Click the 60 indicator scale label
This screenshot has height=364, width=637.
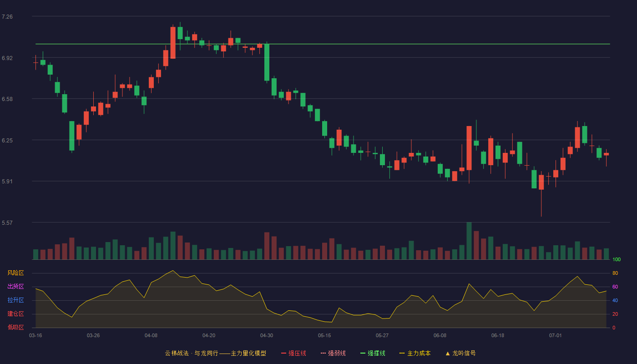click(x=615, y=287)
